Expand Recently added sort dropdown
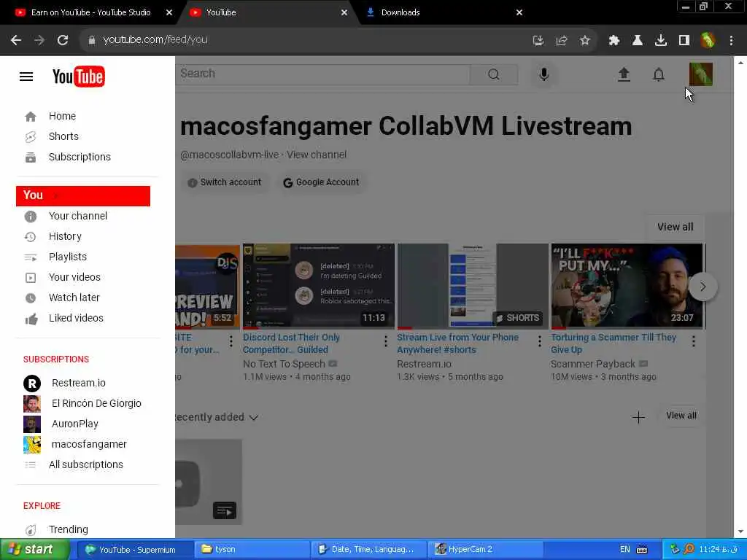 pos(217,418)
